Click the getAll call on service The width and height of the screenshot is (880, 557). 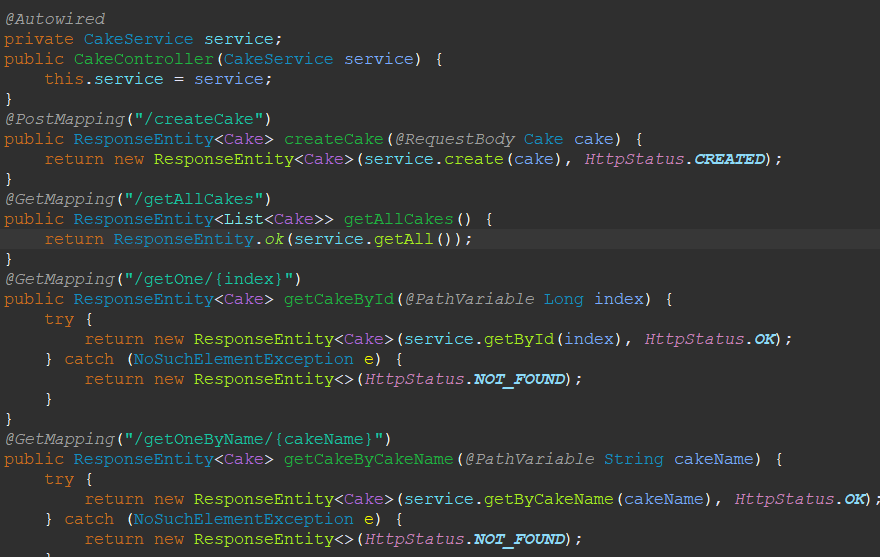404,239
